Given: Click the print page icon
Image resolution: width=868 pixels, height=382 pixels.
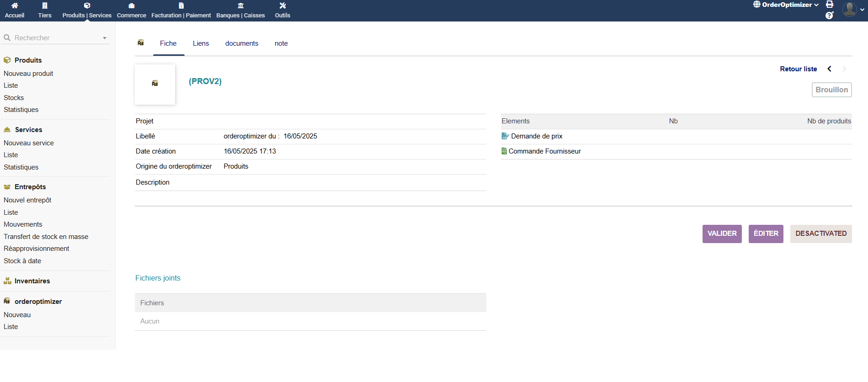Looking at the screenshot, I should (x=830, y=5).
